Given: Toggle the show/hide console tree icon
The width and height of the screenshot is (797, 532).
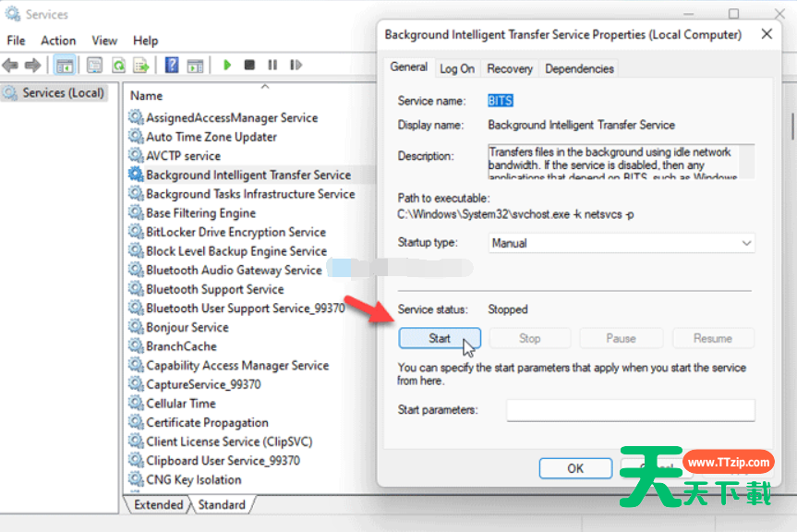Looking at the screenshot, I should tap(65, 65).
